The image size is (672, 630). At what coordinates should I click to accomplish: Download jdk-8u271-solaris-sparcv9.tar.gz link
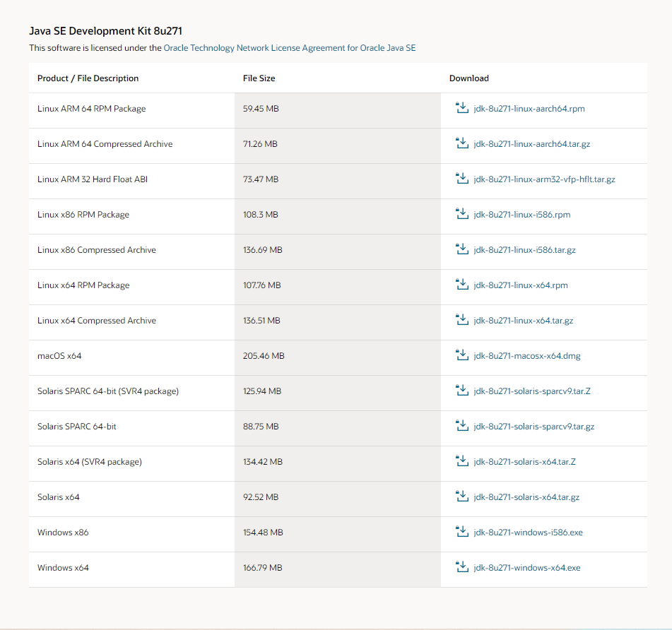coord(534,427)
